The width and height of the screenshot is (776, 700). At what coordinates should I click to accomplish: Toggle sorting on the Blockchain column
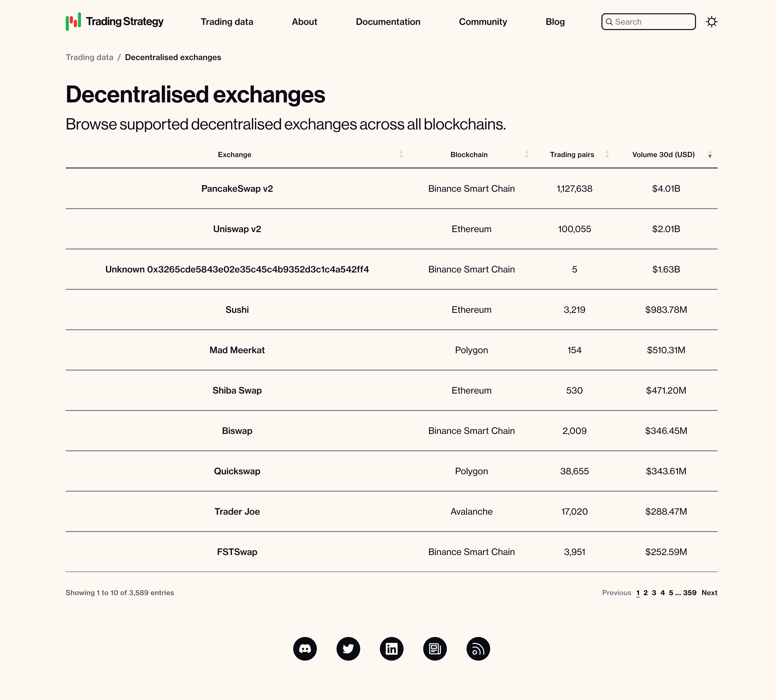coord(527,155)
